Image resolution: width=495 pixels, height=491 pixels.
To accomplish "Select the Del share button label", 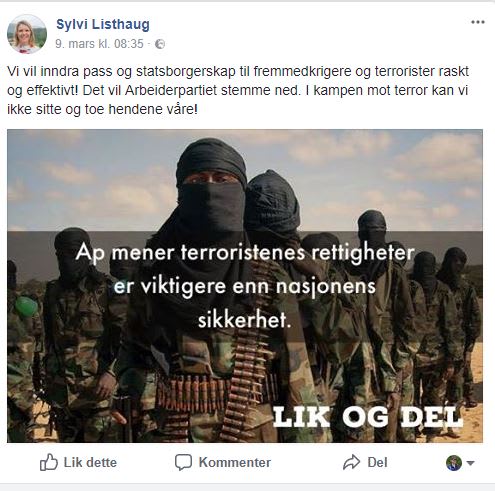I will [x=377, y=463].
